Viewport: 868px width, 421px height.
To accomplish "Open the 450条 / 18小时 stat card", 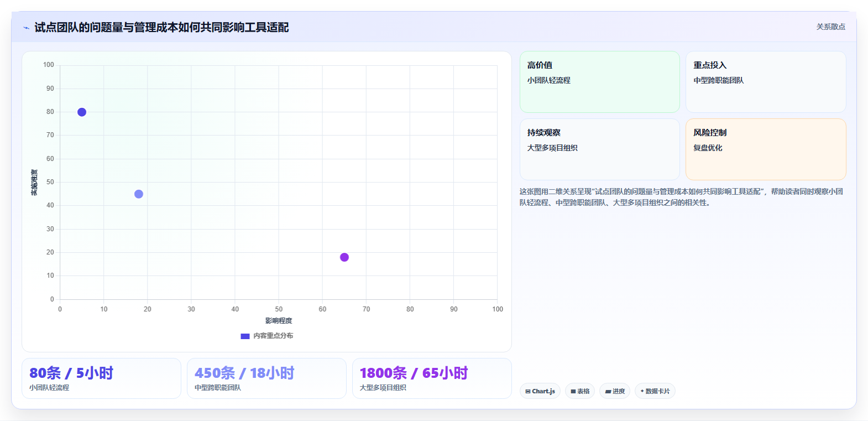I will (x=266, y=378).
